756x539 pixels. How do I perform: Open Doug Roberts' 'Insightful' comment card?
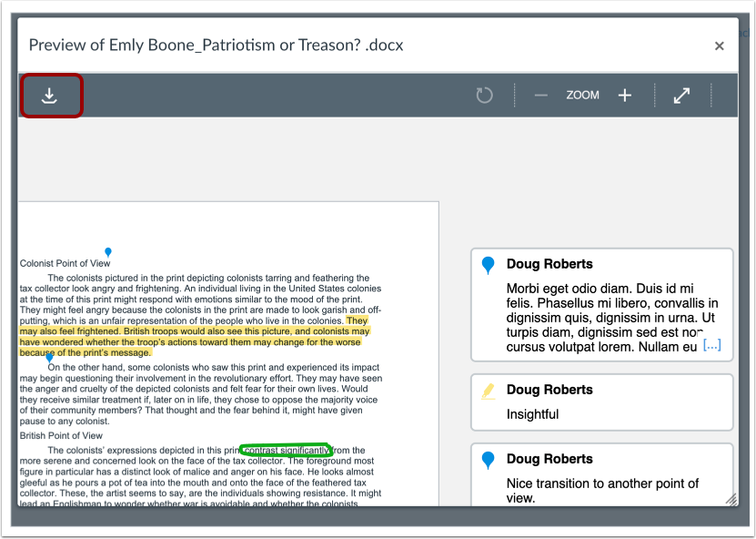click(601, 402)
